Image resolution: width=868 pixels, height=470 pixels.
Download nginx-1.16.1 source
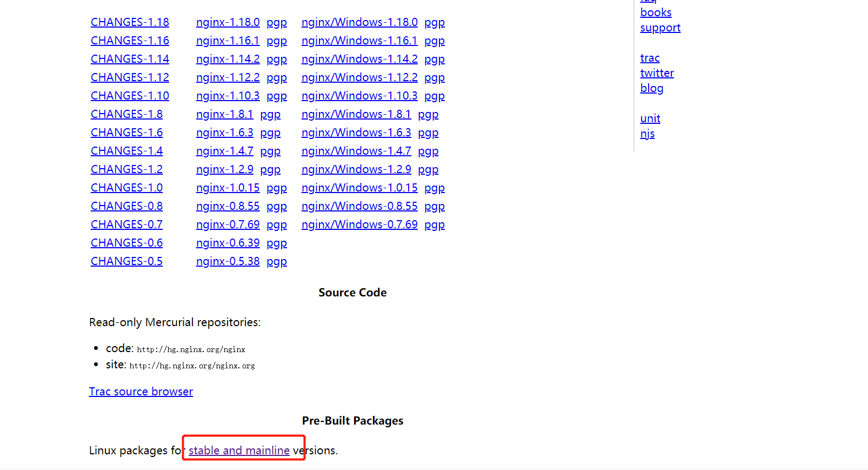click(228, 41)
